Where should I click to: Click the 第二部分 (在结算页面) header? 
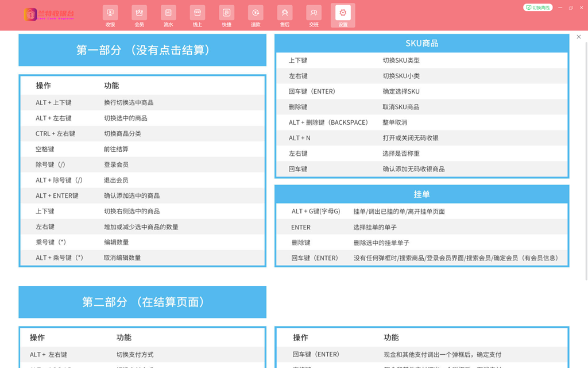pos(142,302)
